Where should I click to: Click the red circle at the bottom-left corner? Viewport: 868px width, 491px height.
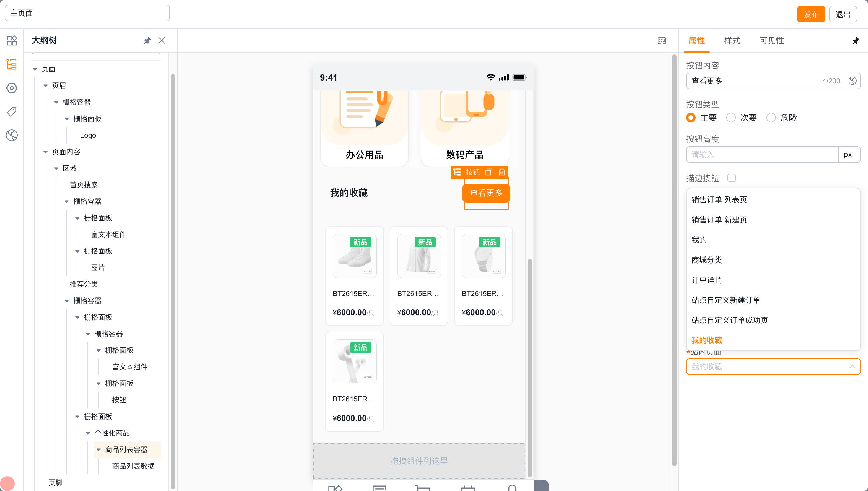7,483
